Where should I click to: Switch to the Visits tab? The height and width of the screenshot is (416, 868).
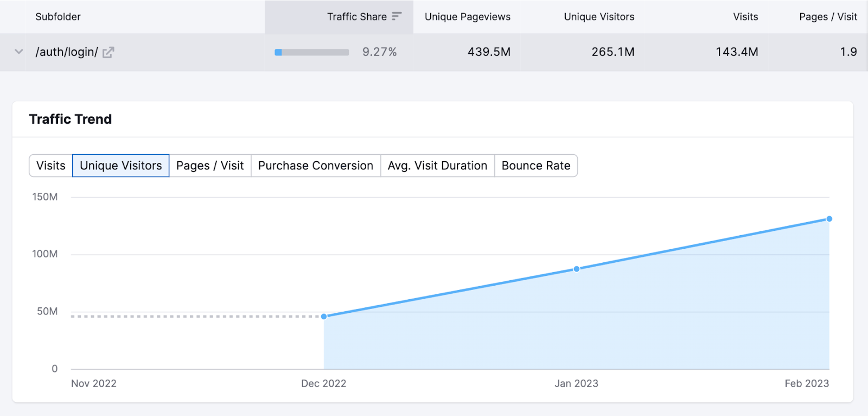50,166
